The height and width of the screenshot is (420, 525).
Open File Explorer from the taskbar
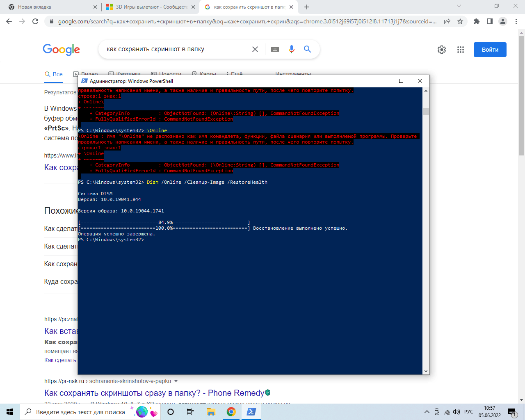211,412
